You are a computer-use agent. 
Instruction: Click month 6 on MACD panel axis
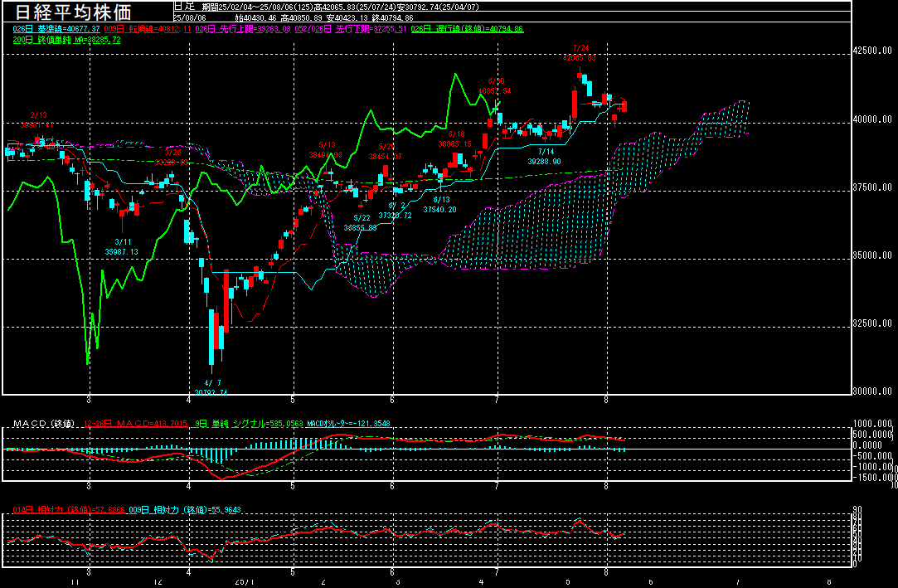pyautogui.click(x=392, y=486)
